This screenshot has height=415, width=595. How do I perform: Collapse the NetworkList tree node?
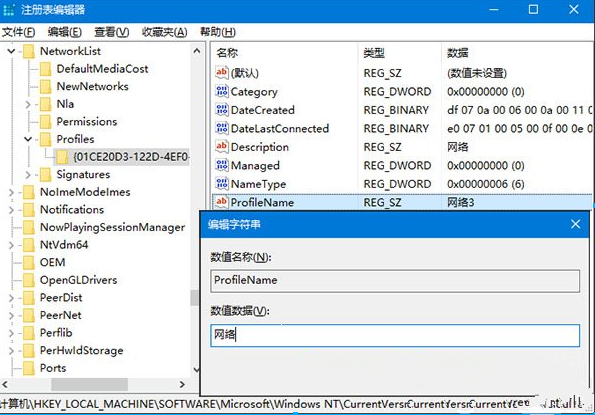tap(11, 51)
